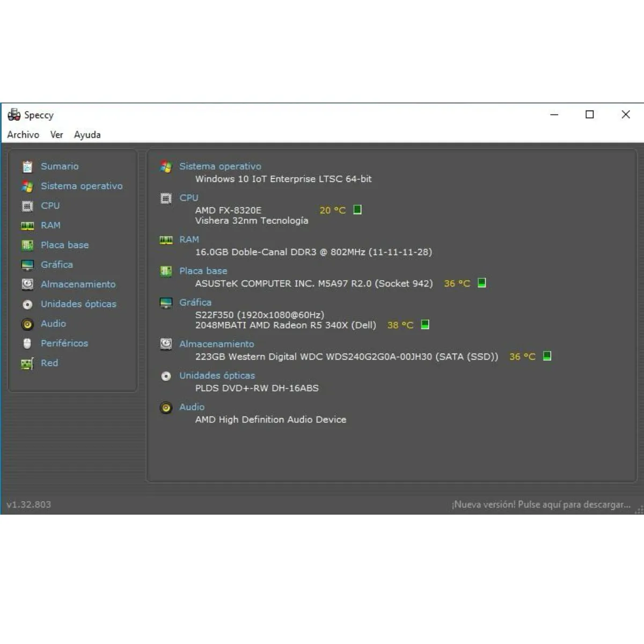Click the RAM memory stick sidebar icon
The height and width of the screenshot is (644, 644).
coord(27,226)
